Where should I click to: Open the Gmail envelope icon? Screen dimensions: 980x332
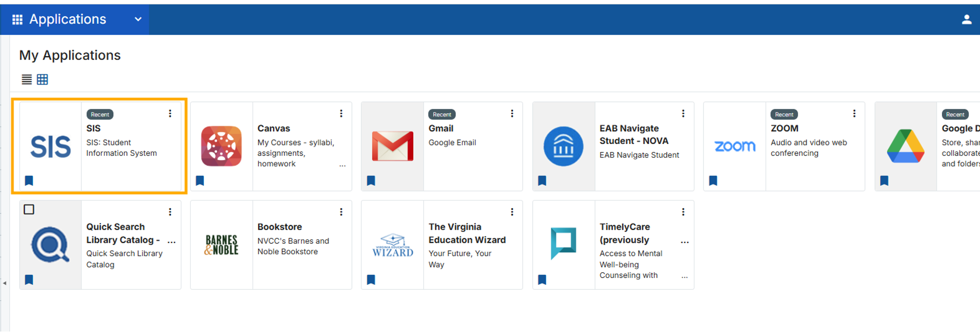(393, 146)
